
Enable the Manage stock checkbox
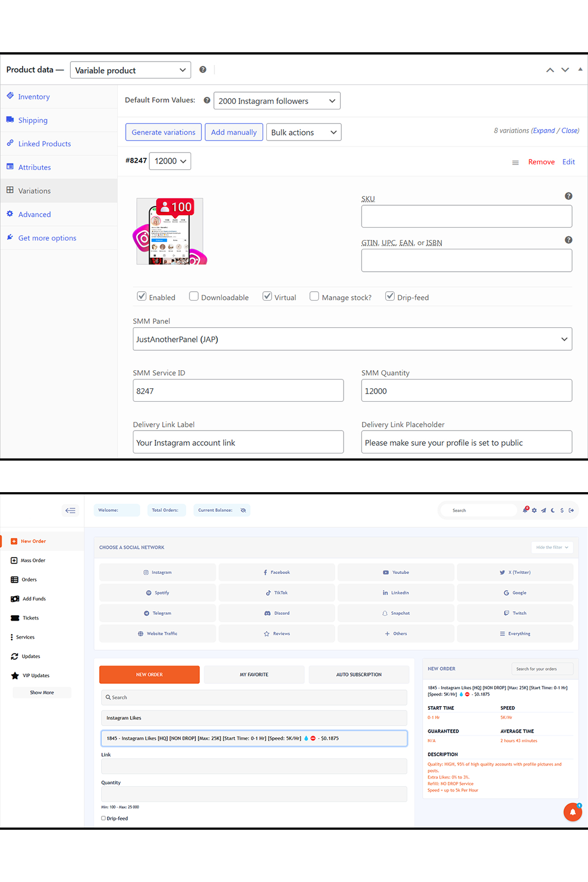(x=314, y=296)
